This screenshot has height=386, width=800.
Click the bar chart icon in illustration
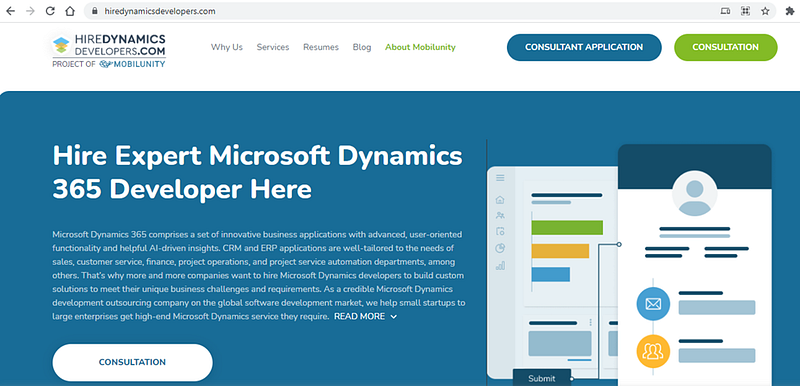(500, 265)
